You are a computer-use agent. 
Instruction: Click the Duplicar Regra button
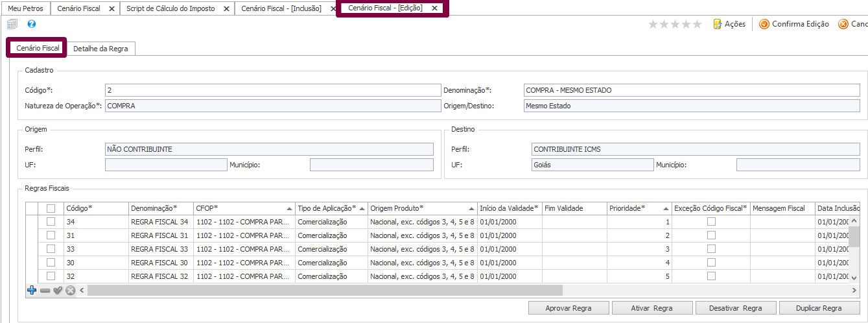point(819,308)
